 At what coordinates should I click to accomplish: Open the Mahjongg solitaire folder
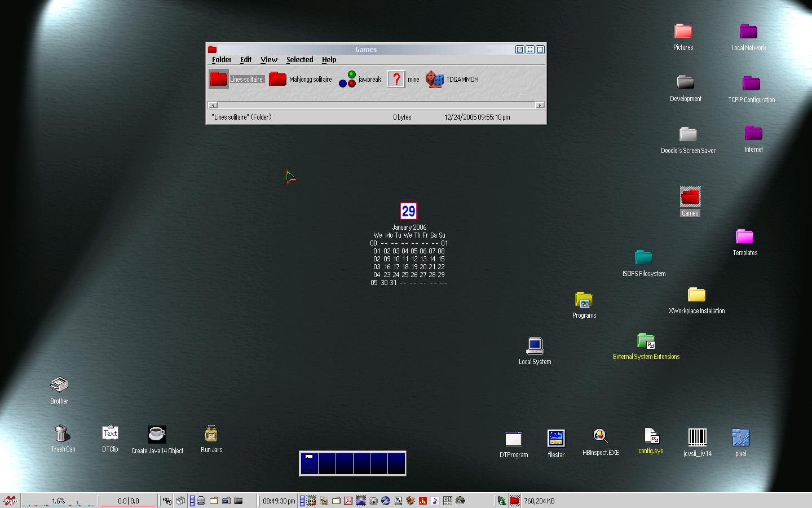click(278, 80)
